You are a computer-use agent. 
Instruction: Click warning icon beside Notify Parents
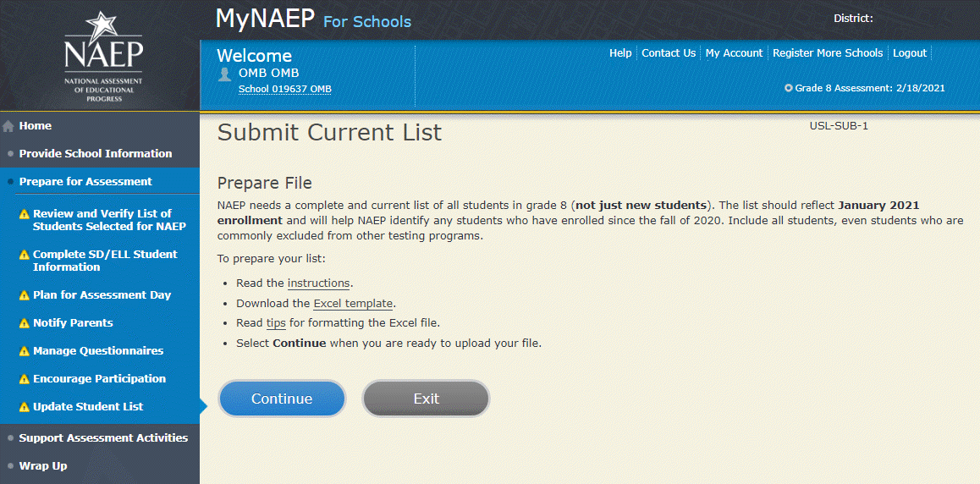click(25, 323)
